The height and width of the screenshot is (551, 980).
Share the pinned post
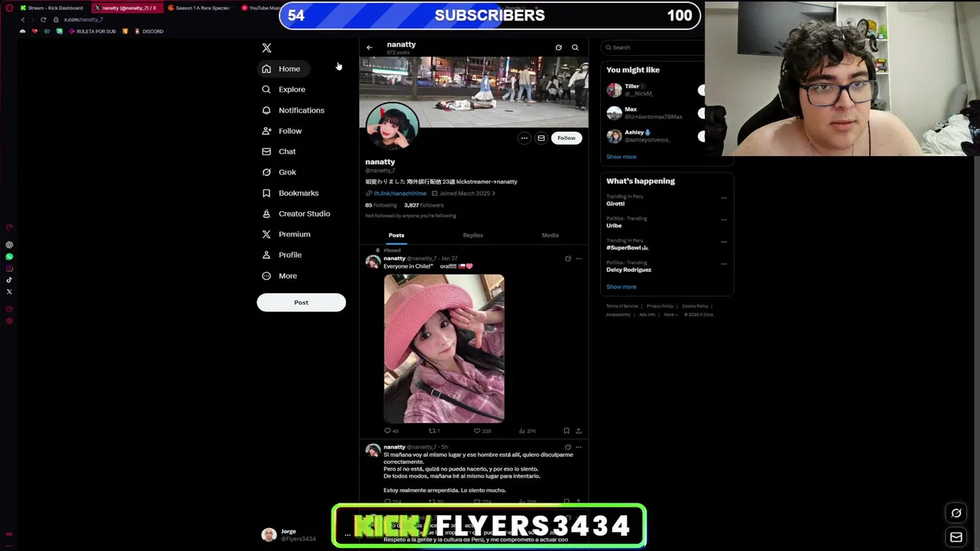click(578, 431)
